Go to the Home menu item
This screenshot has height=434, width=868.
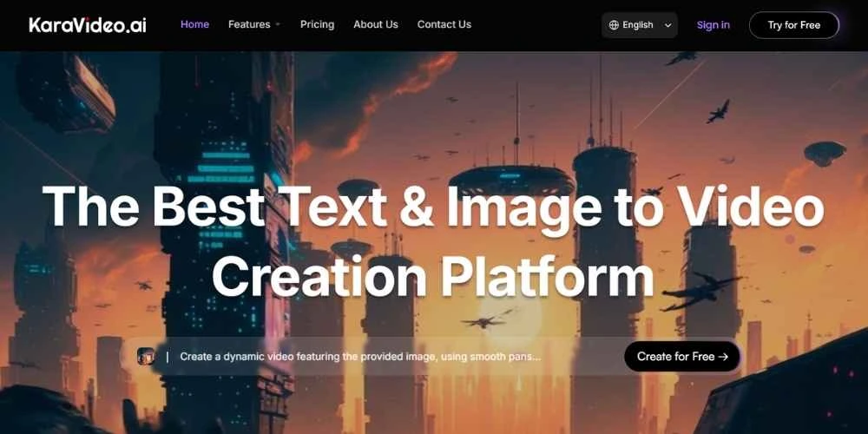194,24
